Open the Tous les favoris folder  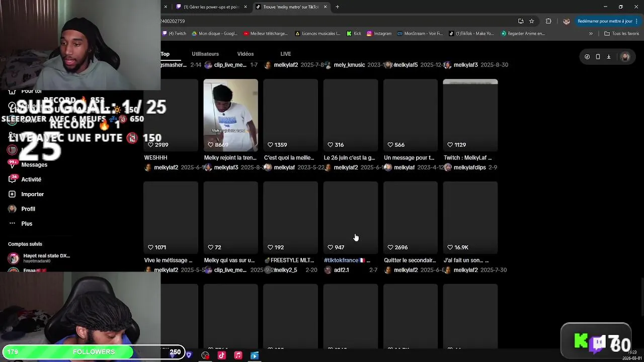tap(622, 34)
